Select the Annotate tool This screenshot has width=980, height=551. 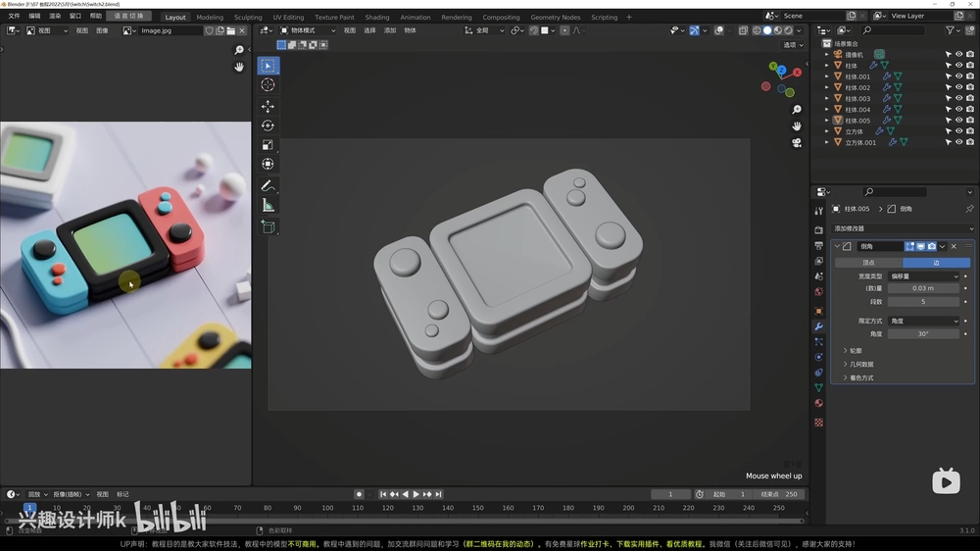point(269,185)
